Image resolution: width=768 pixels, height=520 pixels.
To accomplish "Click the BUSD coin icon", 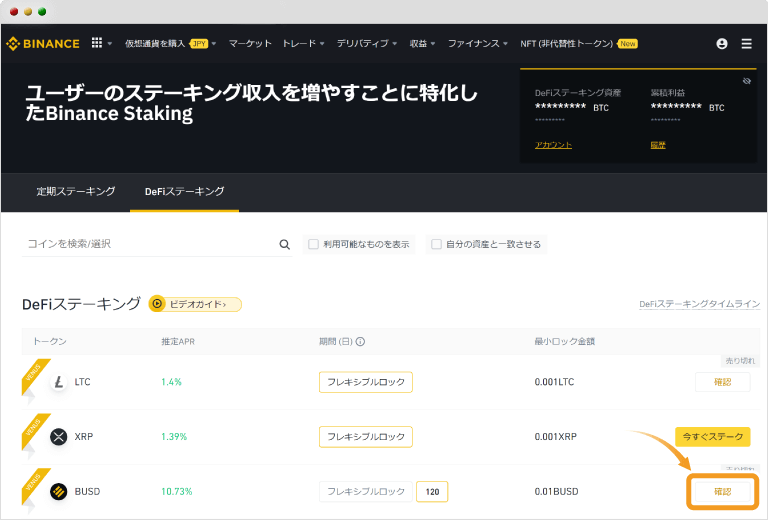I will point(59,491).
